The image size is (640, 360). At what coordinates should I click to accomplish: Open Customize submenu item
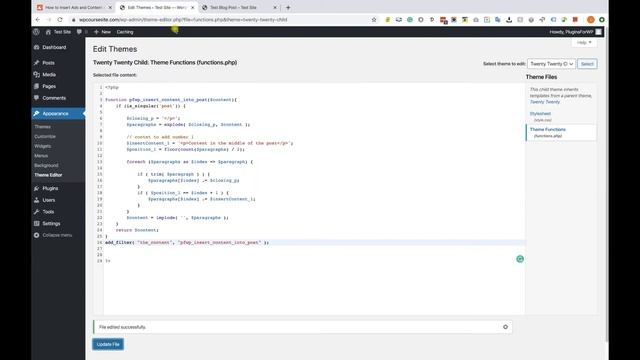[44, 136]
